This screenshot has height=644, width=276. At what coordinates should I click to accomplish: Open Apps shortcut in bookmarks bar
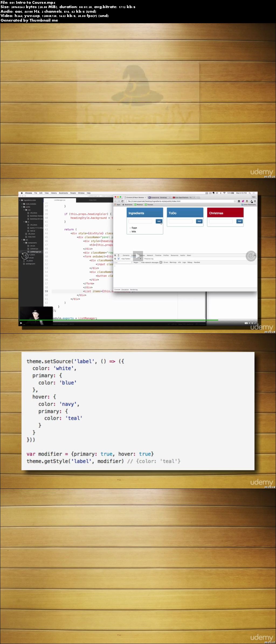coord(118,205)
